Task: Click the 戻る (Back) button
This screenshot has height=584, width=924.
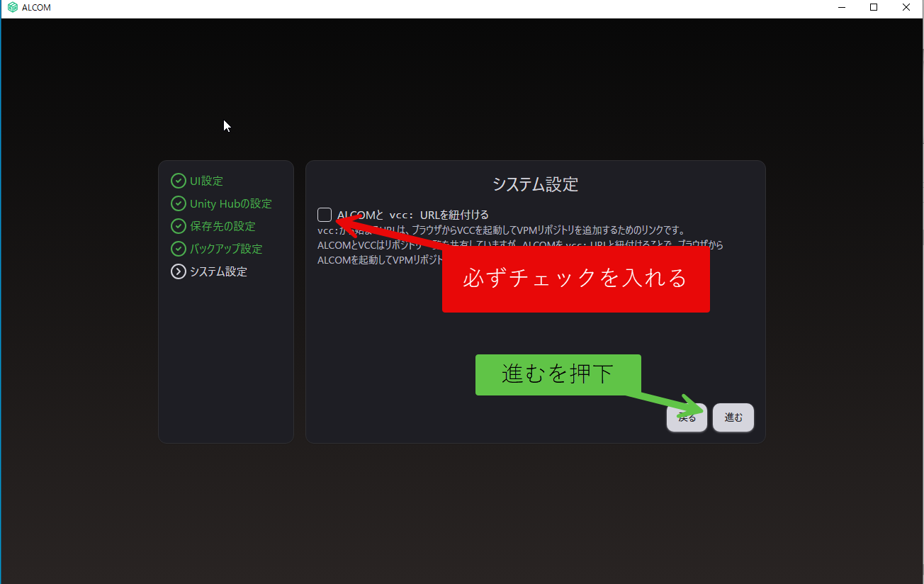Action: (x=687, y=417)
